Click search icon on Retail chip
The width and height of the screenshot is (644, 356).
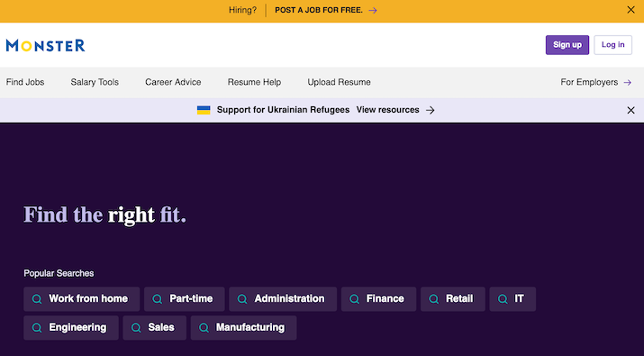click(x=434, y=299)
